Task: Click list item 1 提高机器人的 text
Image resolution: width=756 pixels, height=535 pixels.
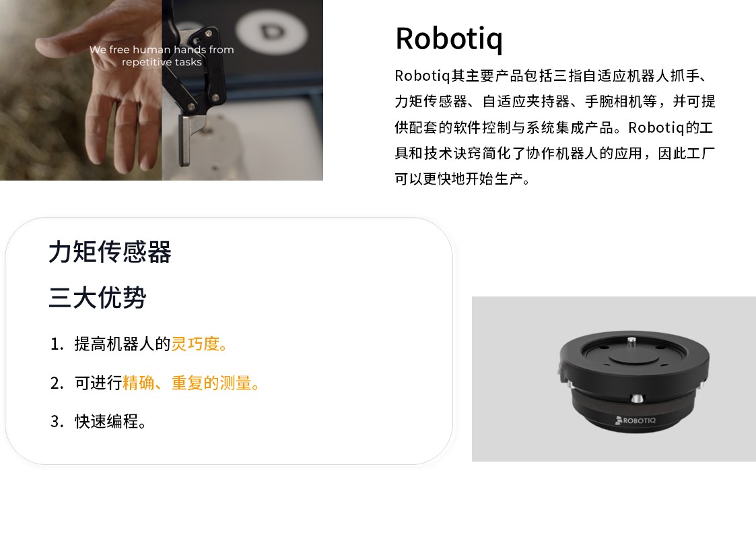Action: (123, 344)
